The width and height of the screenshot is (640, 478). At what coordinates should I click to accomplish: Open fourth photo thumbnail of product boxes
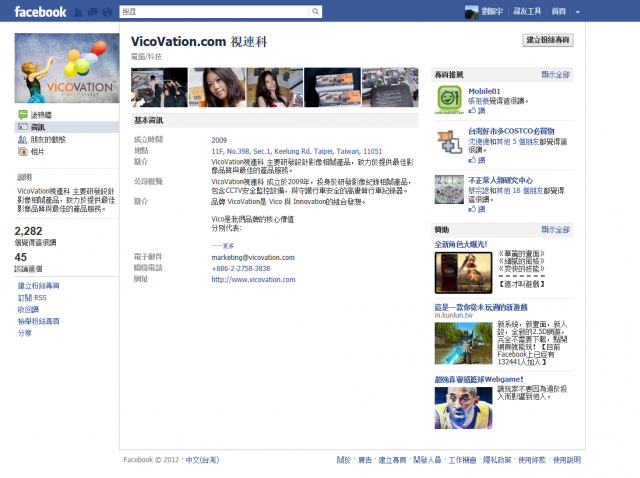333,87
